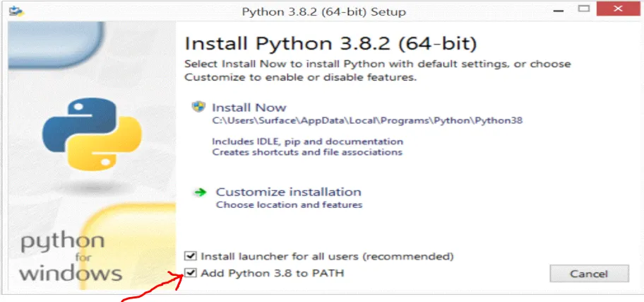Image resolution: width=644 pixels, height=302 pixels.
Task: Click 'Choose location and features' text
Action: pos(289,204)
